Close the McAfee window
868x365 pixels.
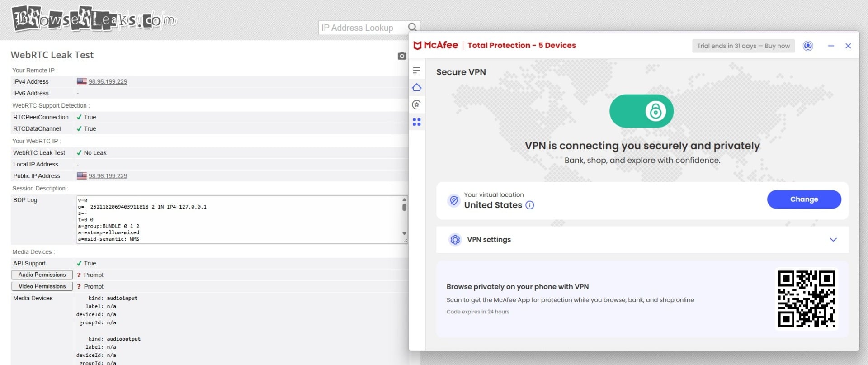[x=848, y=46]
